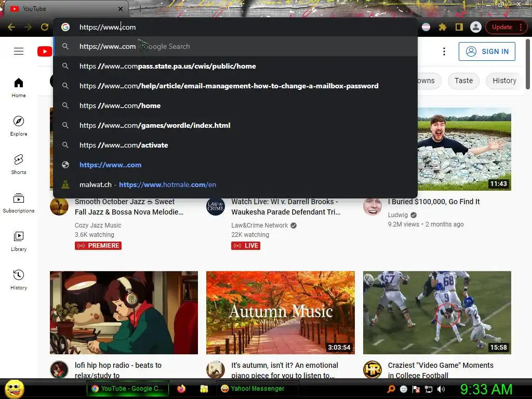Image resolution: width=532 pixels, height=399 pixels.
Task: Open the Chrome profile avatar
Action: pyautogui.click(x=476, y=27)
